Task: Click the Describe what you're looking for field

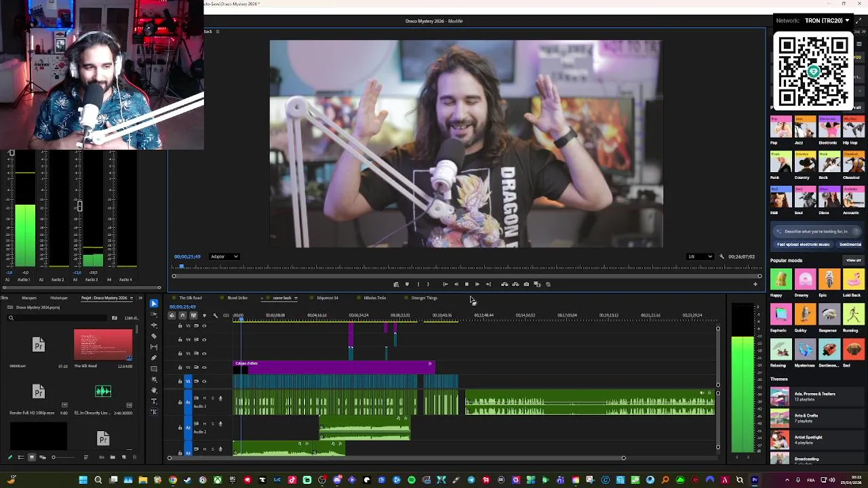Action: click(816, 231)
